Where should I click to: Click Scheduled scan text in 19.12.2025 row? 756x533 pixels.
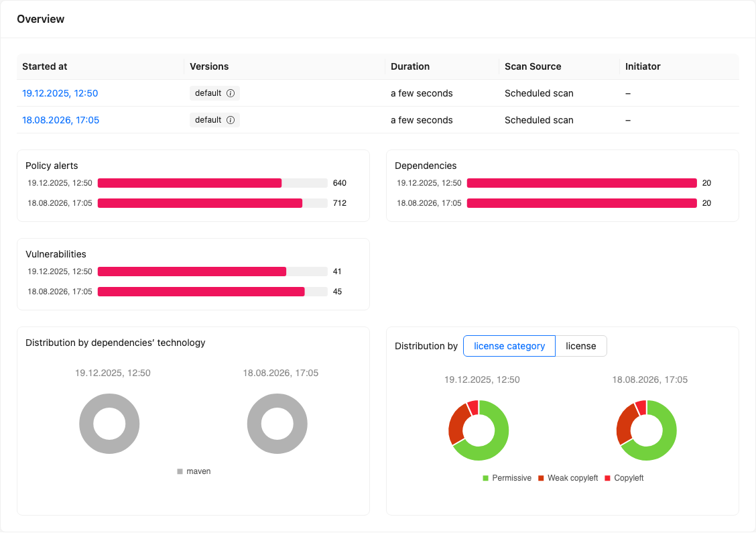point(539,93)
